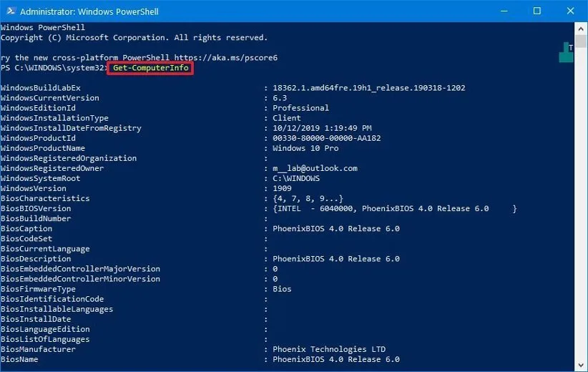Click the WindowsVersion value 1909
588x372 pixels.
(x=282, y=188)
